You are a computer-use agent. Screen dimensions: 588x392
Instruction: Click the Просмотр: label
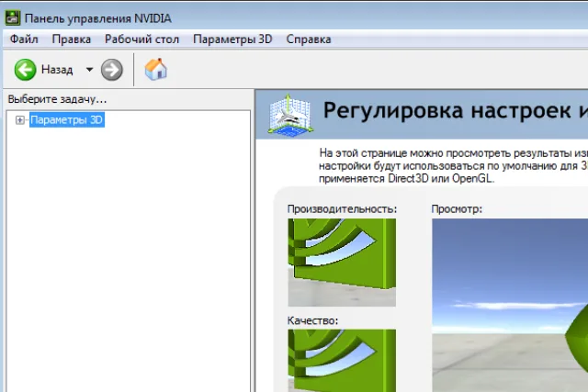457,208
